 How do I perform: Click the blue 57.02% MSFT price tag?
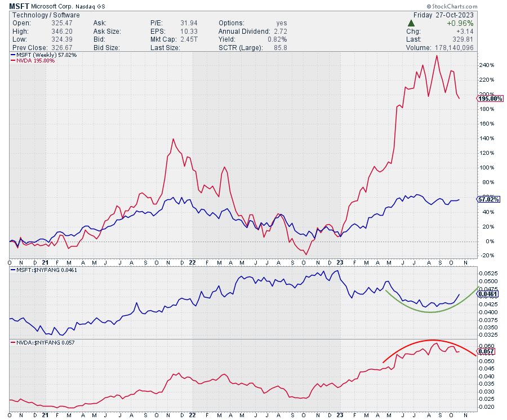[x=489, y=199]
